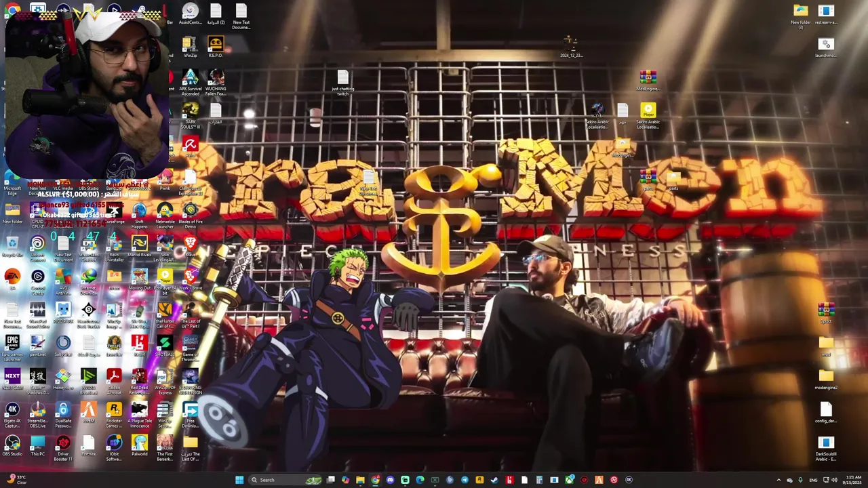Open the Elgato 4K Capture shortcut
This screenshot has width=868, height=488.
pyautogui.click(x=12, y=414)
